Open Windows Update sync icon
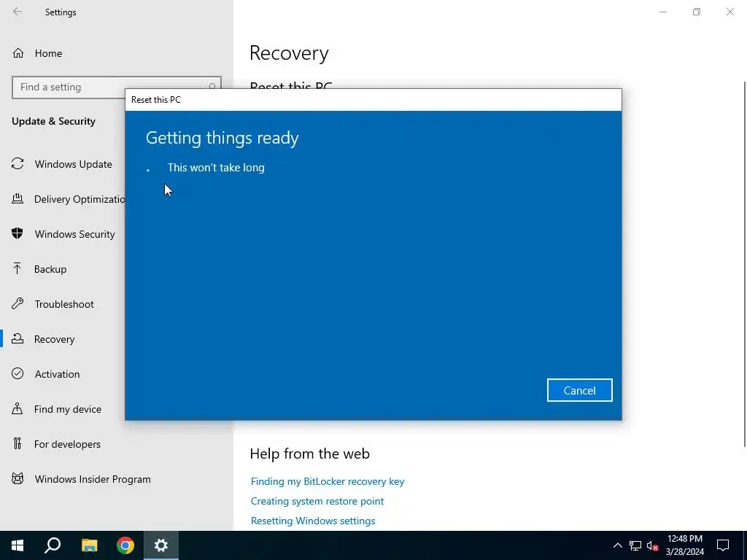The height and width of the screenshot is (560, 747). point(18,164)
